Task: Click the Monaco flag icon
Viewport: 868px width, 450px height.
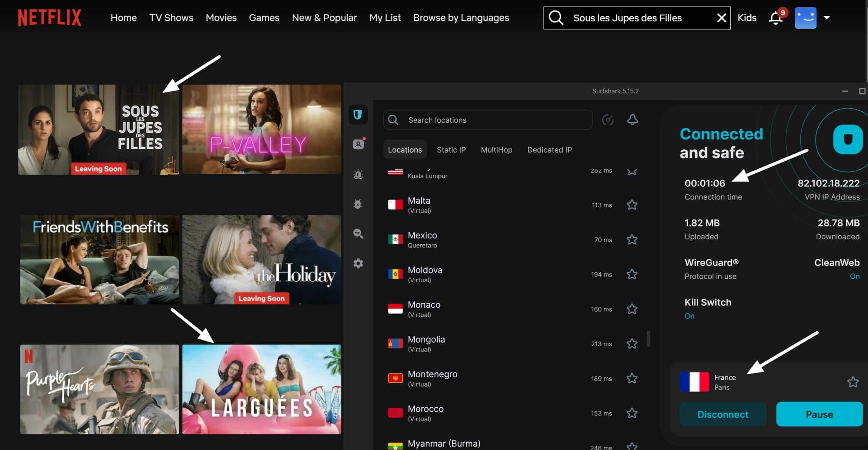Action: [x=395, y=309]
